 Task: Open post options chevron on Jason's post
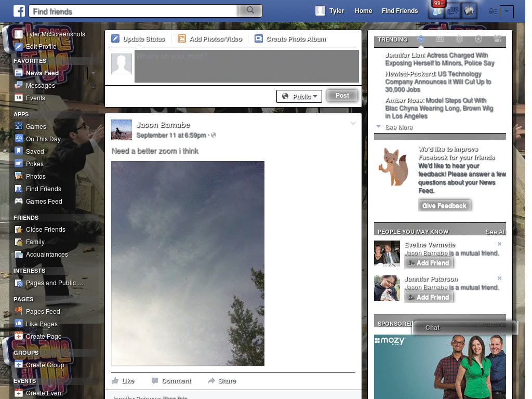click(x=353, y=123)
